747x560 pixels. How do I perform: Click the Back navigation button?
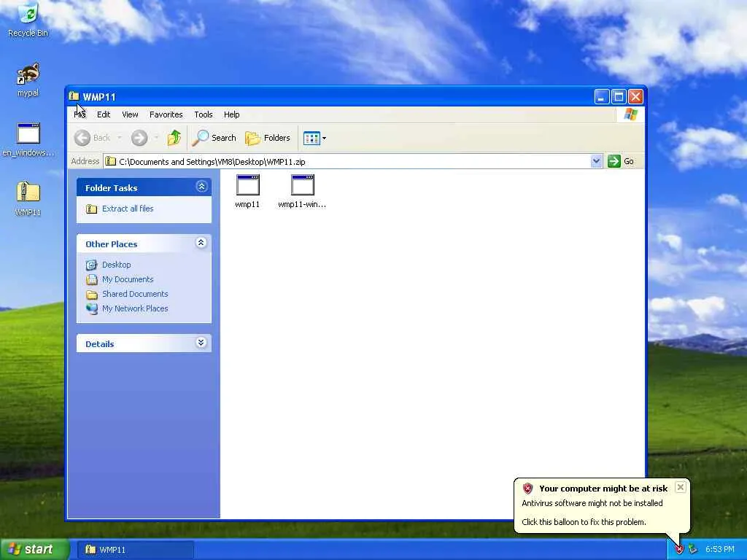pyautogui.click(x=93, y=138)
